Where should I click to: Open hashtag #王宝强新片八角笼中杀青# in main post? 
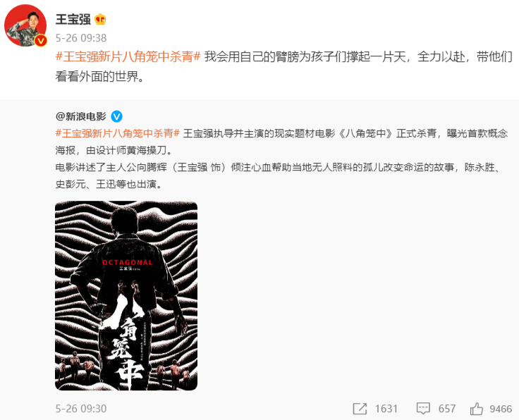(x=128, y=57)
